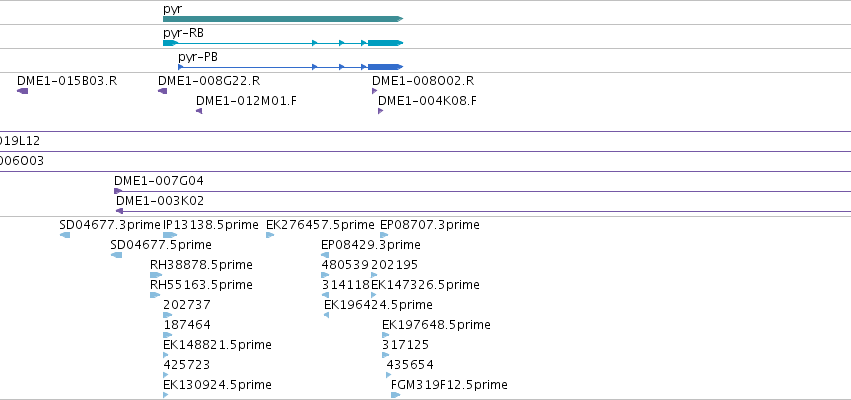Select DME1-008G22.R purple arrow marker
Viewport: 851px width, 400px height.
[x=162, y=91]
